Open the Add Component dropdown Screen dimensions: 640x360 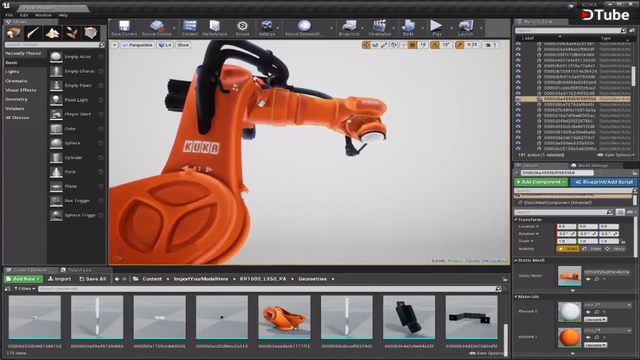[x=540, y=182]
